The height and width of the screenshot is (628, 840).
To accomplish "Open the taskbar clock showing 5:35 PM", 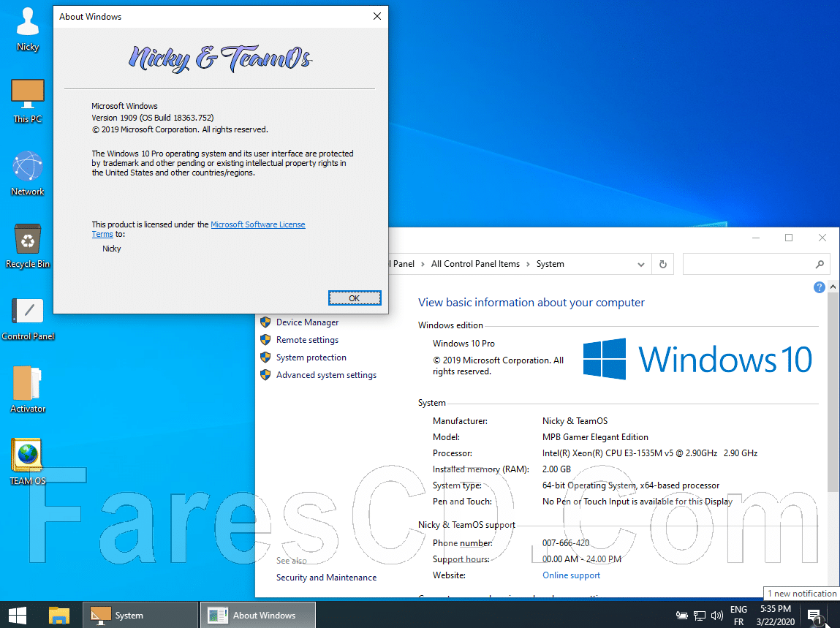I will pyautogui.click(x=775, y=615).
